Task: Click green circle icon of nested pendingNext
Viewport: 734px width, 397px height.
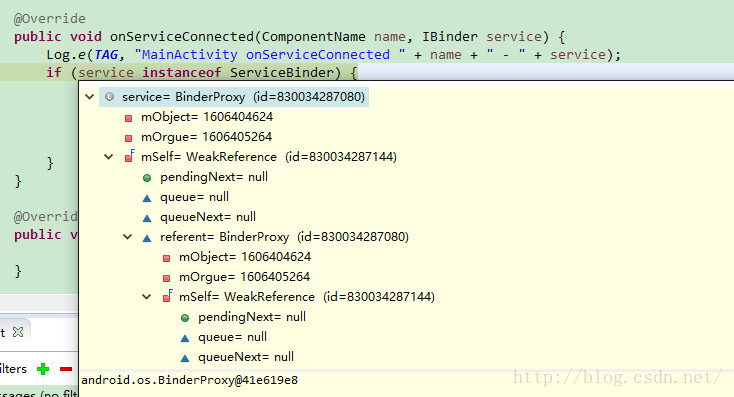Action: [185, 318]
